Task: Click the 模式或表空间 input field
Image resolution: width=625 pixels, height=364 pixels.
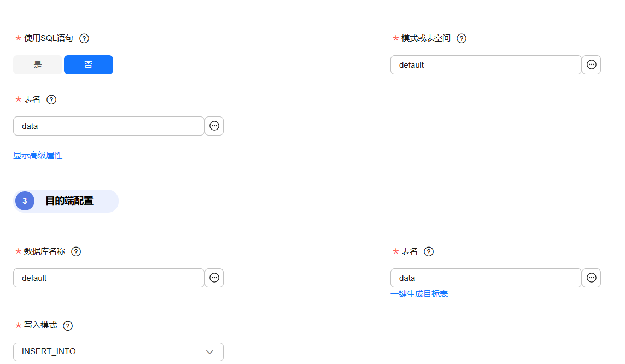Action: coord(486,64)
